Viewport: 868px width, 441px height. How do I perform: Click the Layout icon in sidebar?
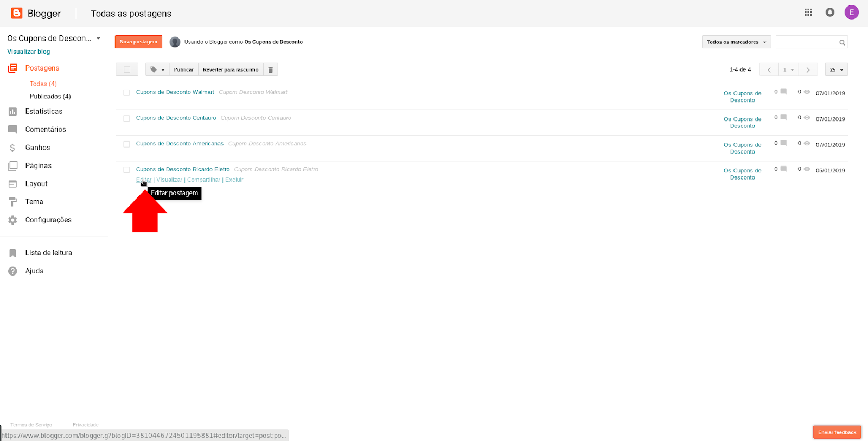click(x=12, y=184)
